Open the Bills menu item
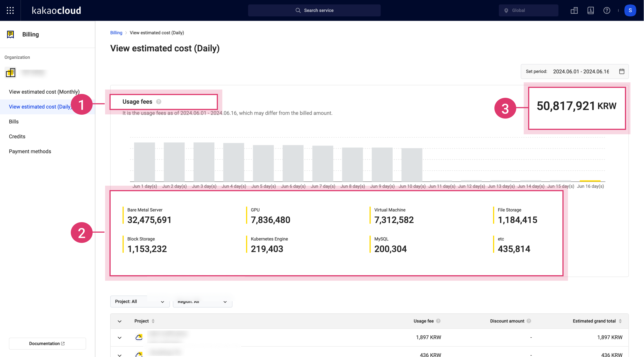The height and width of the screenshot is (357, 644). point(14,122)
